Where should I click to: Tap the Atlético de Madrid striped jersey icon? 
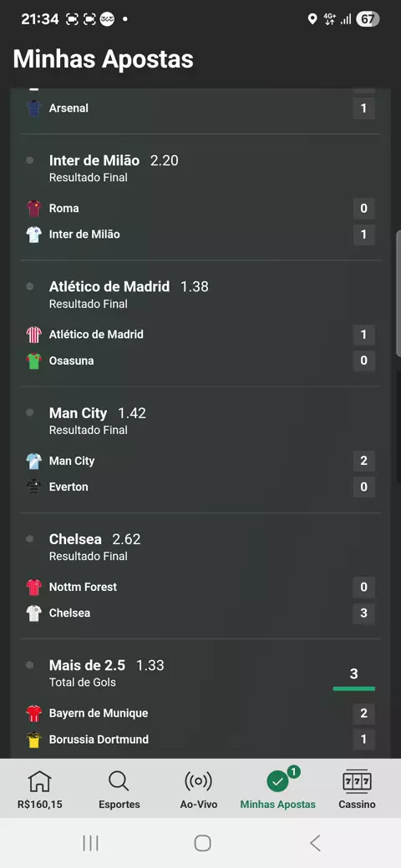(33, 335)
